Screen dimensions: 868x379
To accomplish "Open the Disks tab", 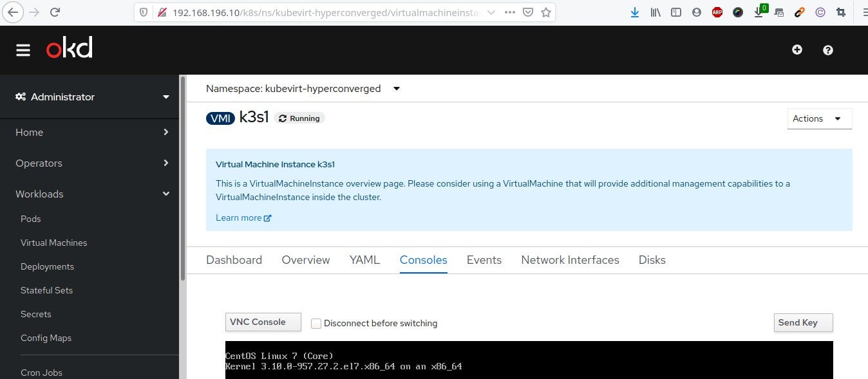I will 652,260.
